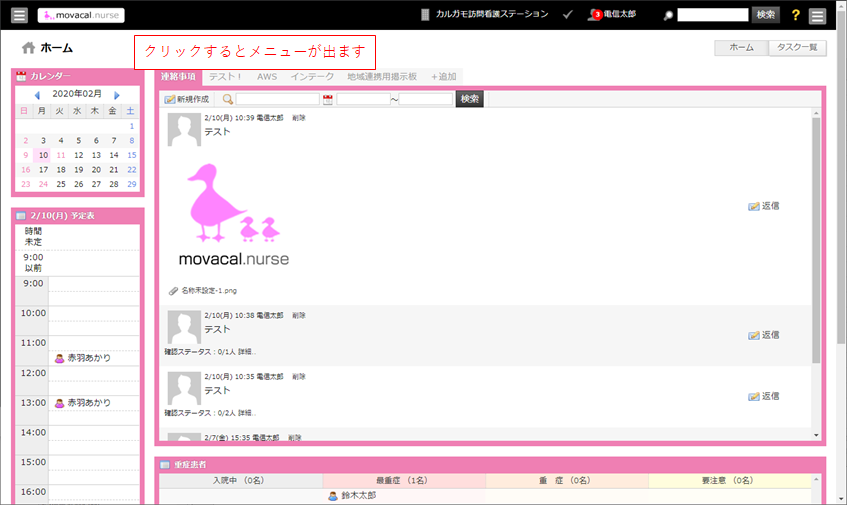This screenshot has height=505, width=847.
Task: Click the header search input field
Action: (x=712, y=15)
